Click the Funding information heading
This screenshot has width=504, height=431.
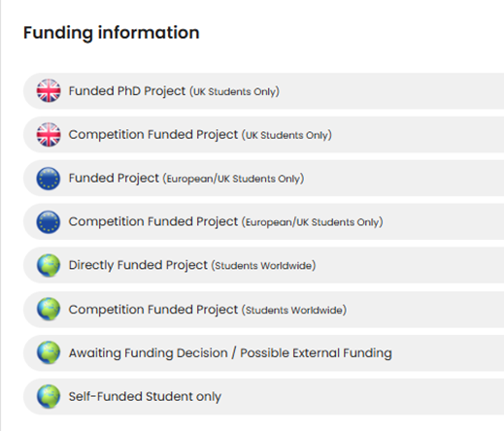[x=112, y=33]
